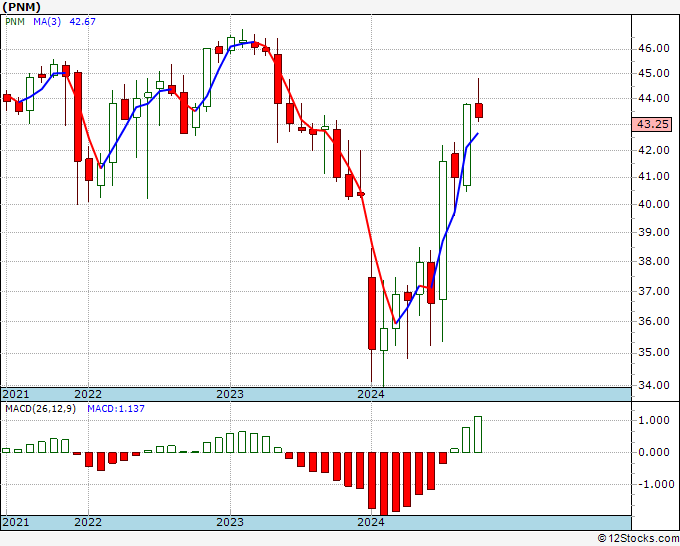This screenshot has height=546, width=680.
Task: Click the large red candle starting 2024
Action: pyautogui.click(x=372, y=313)
